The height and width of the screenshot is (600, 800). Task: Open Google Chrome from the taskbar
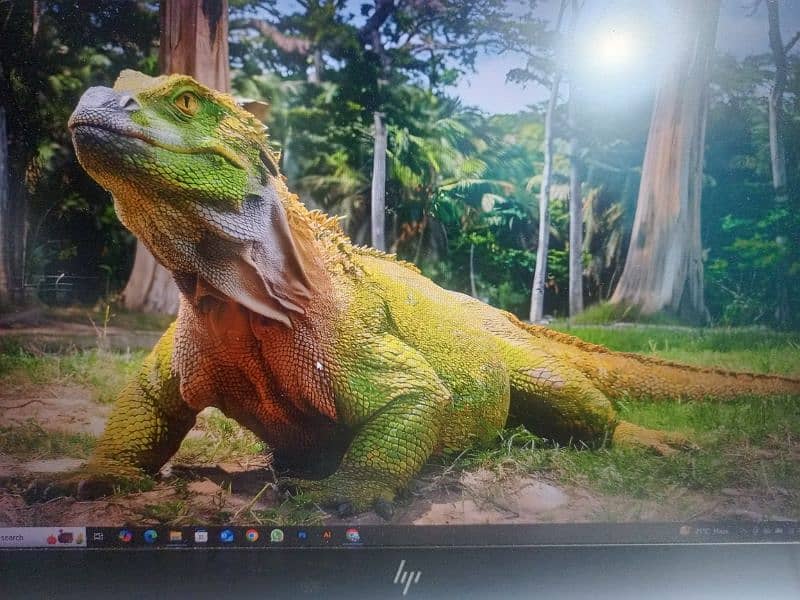click(x=252, y=536)
